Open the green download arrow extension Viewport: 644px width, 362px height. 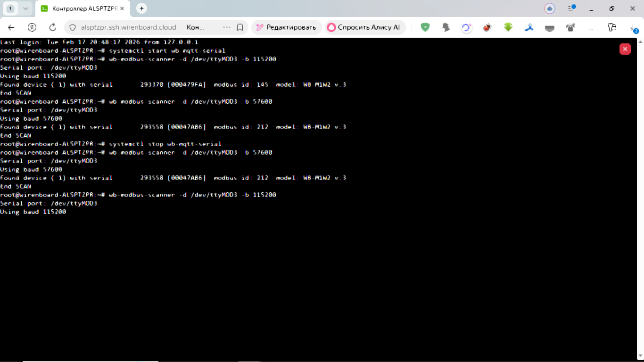click(508, 27)
